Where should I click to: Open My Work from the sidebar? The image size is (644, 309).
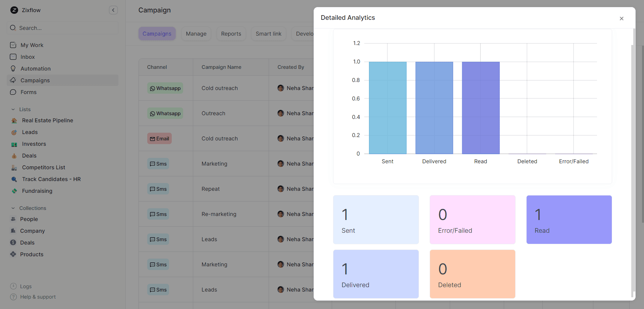[32, 45]
